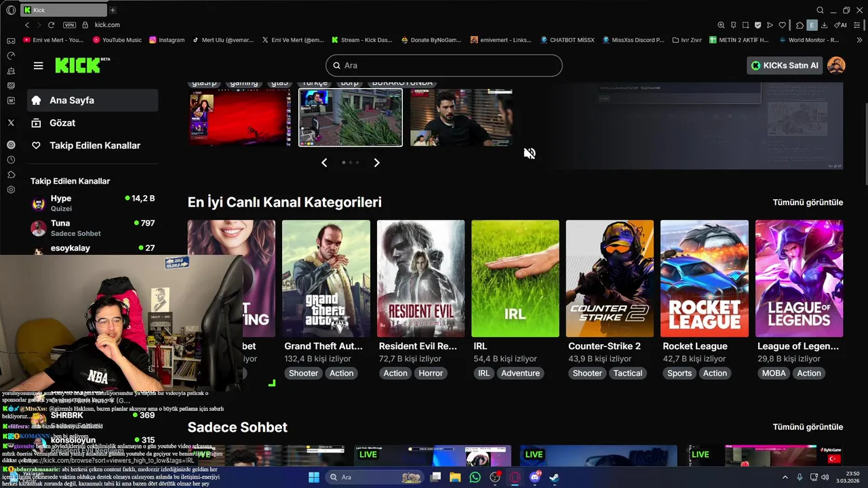868x488 pixels.
Task: Unmute the featured stream preview
Action: [x=530, y=153]
